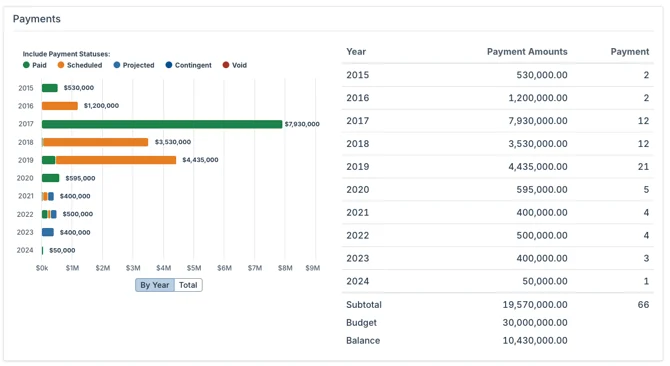
Task: Click the 2024 year cell in table
Action: [x=358, y=281]
